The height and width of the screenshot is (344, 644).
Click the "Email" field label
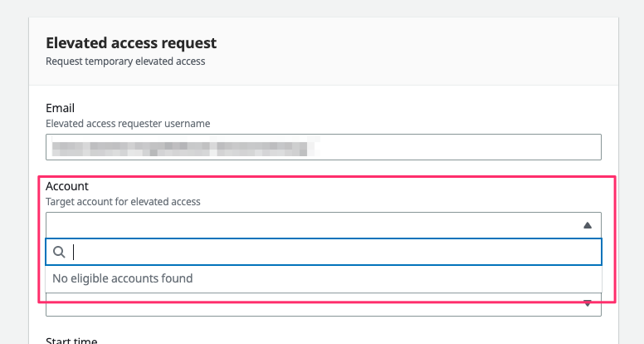60,108
